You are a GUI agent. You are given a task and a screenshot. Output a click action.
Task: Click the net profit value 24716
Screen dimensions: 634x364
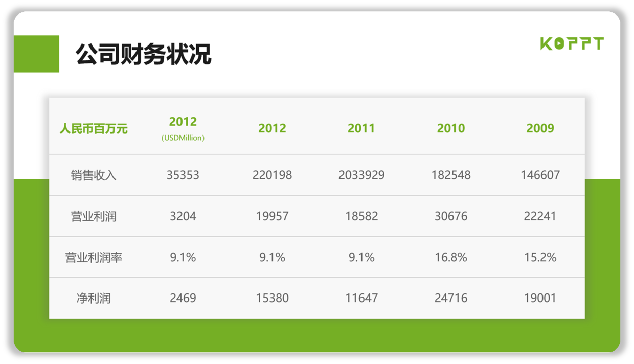pos(451,298)
